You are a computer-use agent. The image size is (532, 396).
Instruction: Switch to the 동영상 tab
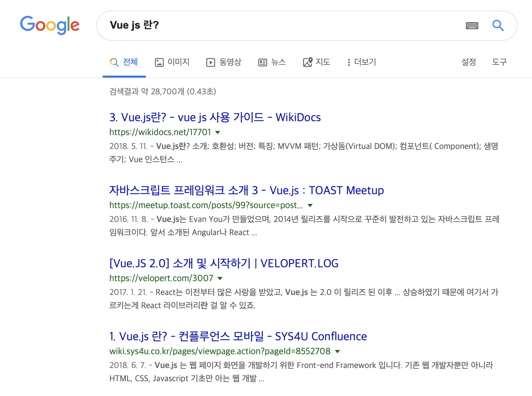click(x=224, y=62)
